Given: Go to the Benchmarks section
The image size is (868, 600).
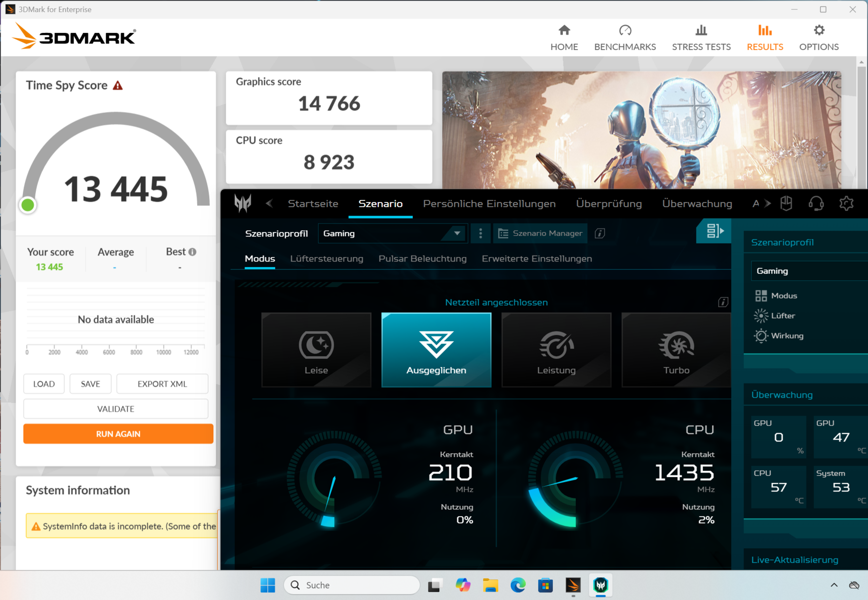Looking at the screenshot, I should 625,37.
